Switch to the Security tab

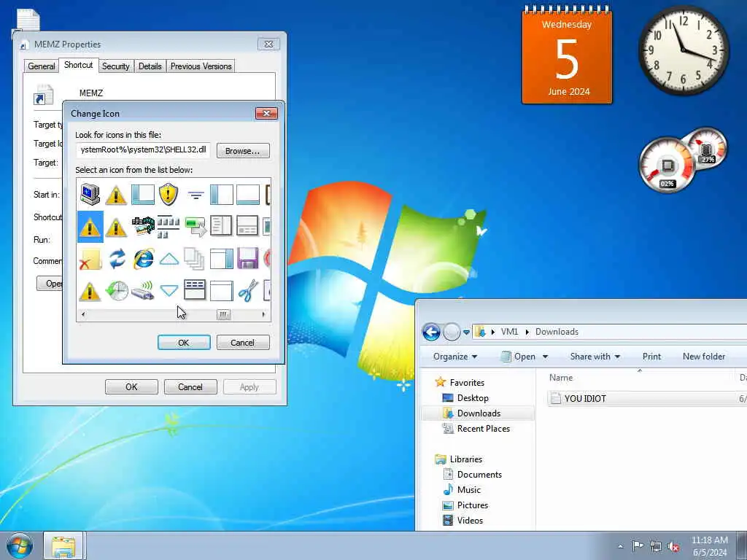(116, 66)
